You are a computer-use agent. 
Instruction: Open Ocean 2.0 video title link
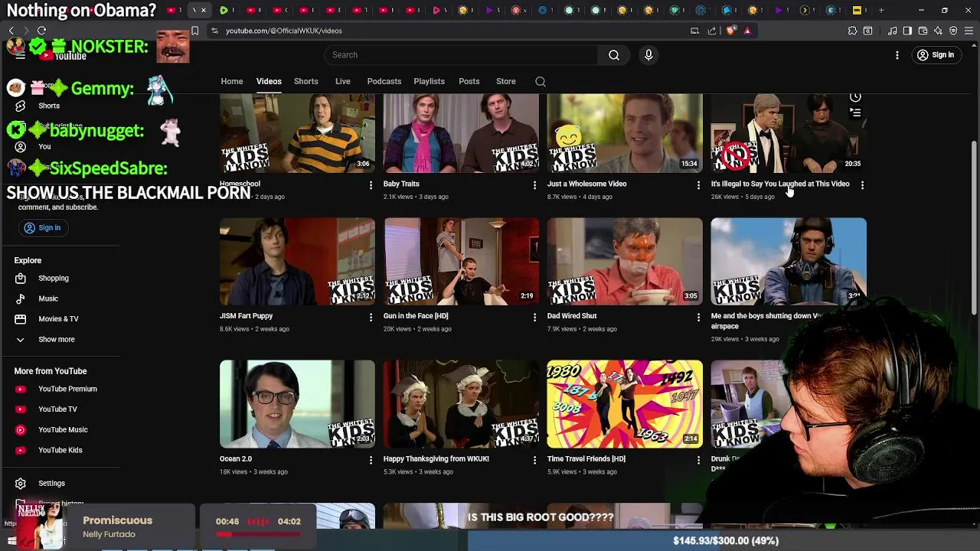point(236,459)
